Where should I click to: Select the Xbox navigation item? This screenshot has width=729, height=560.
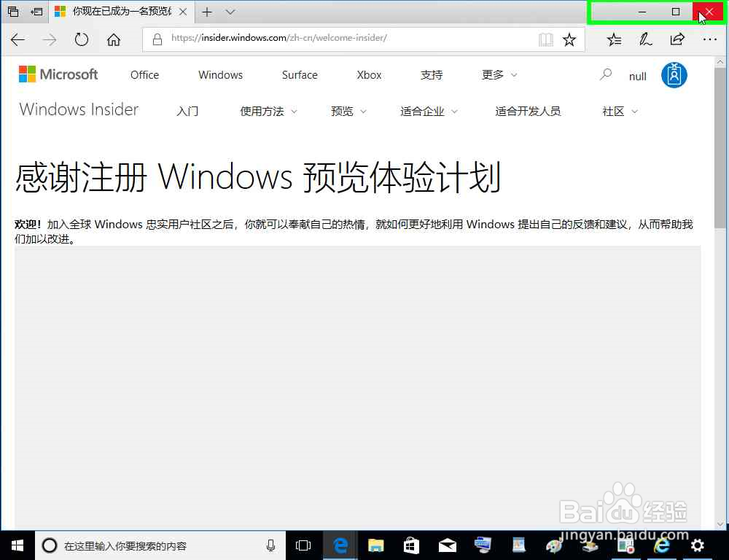click(x=369, y=74)
